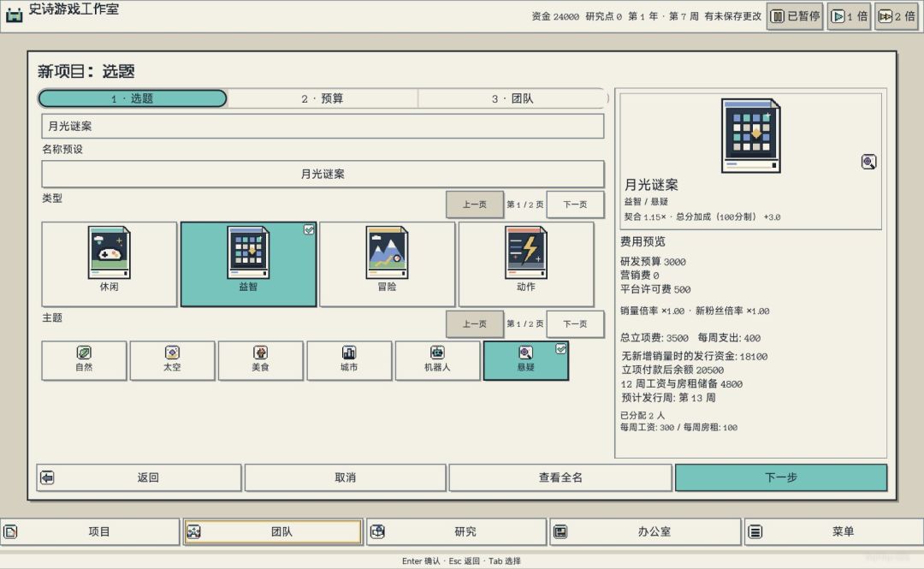This screenshot has width=924, height=569.
Task: Click the 平台许可费 500 line
Action: (655, 289)
